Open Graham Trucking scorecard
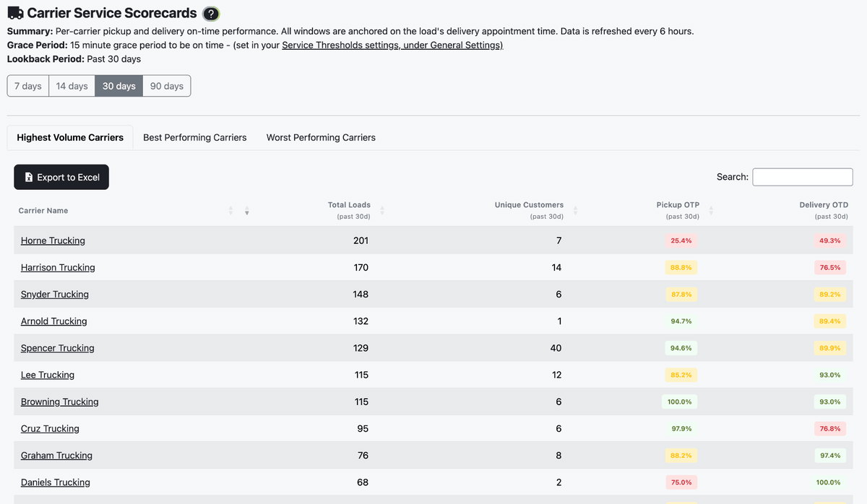867x504 pixels. [56, 456]
